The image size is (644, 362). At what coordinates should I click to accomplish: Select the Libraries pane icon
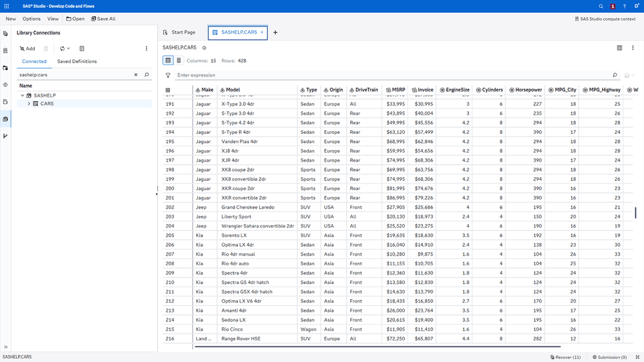point(5,119)
